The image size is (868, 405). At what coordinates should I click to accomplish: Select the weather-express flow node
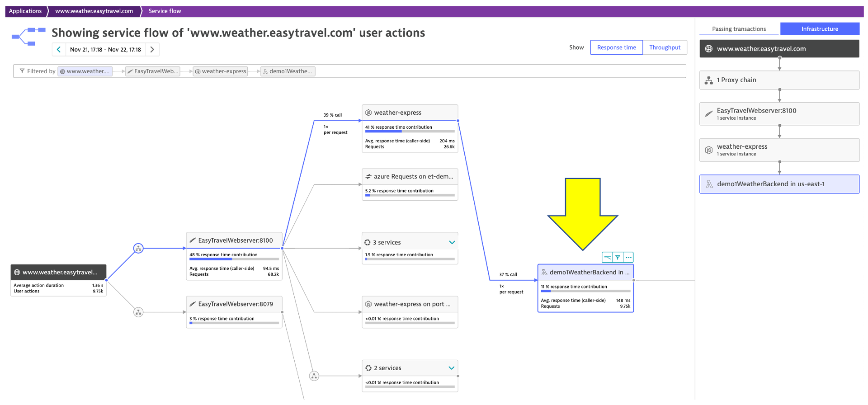410,129
